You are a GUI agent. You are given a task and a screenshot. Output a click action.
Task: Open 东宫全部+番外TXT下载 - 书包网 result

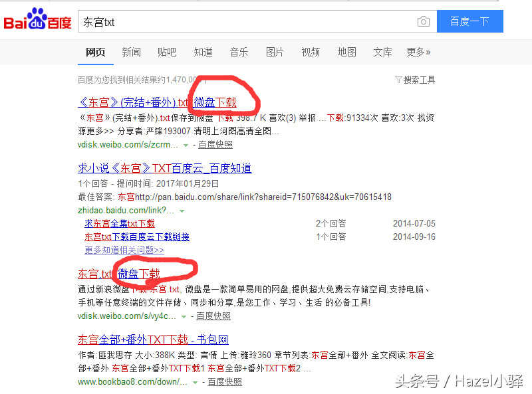click(x=153, y=340)
